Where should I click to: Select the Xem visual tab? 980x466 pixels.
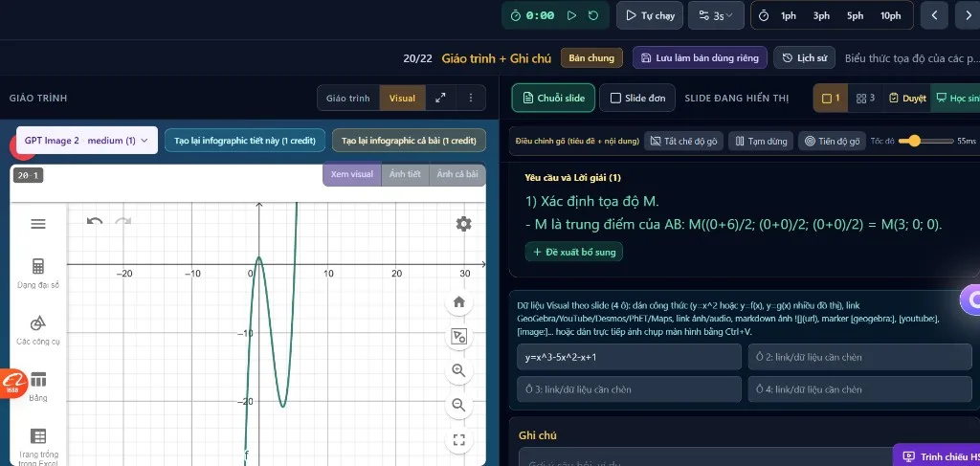(352, 174)
